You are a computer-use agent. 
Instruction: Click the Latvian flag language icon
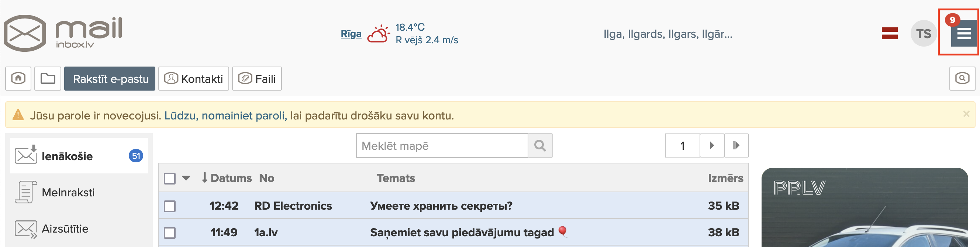pos(890,34)
